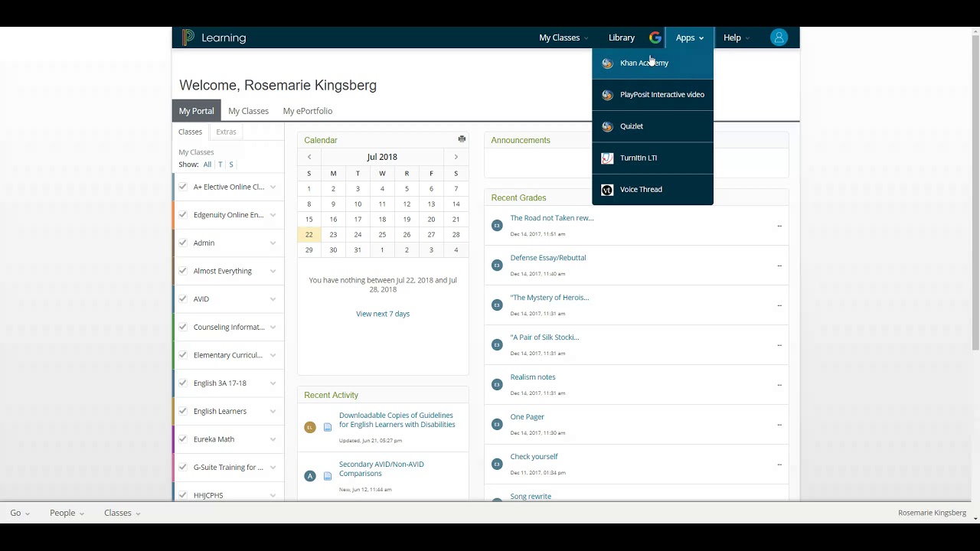Switch to the My ePortfolio tab
The height and width of the screenshot is (551, 980).
pos(308,111)
